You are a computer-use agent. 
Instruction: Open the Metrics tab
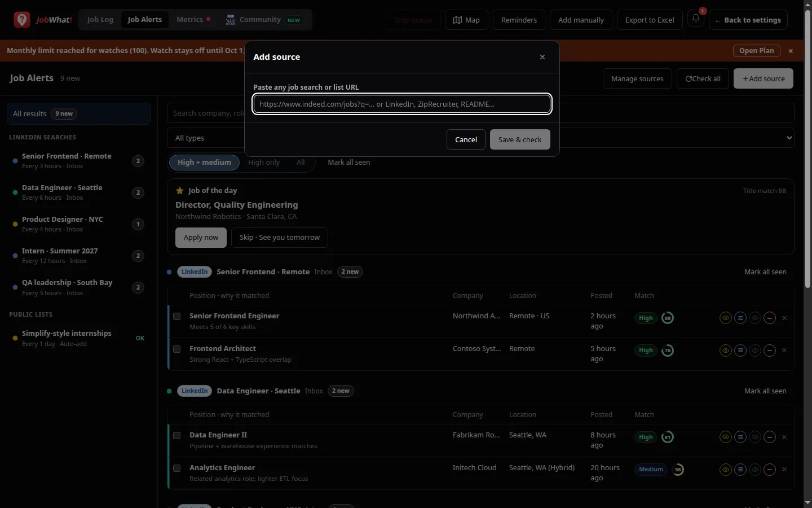193,20
